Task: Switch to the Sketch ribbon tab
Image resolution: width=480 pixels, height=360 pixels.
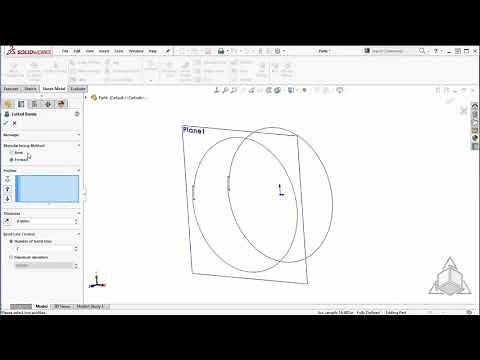Action: (30, 89)
